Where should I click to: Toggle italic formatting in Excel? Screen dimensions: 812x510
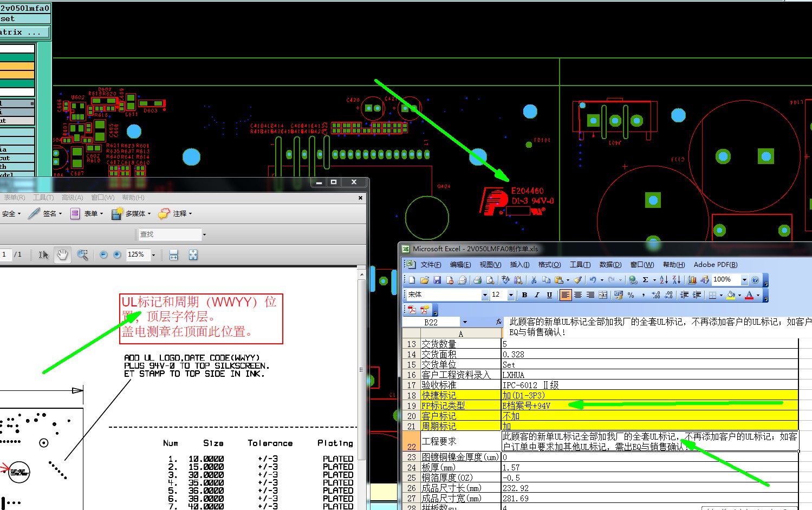(x=537, y=295)
